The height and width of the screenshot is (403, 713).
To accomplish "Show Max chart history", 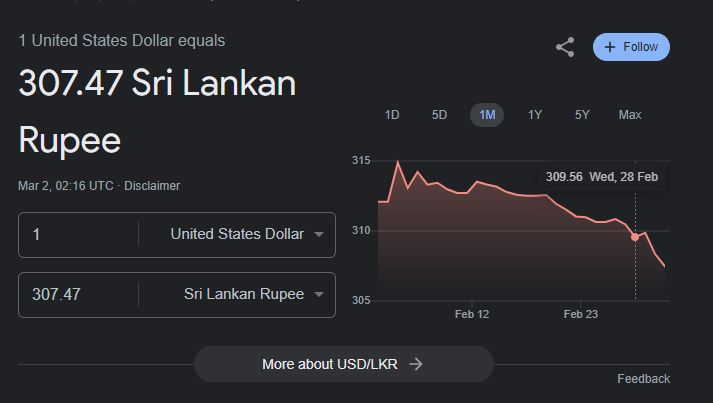I will pyautogui.click(x=630, y=115).
